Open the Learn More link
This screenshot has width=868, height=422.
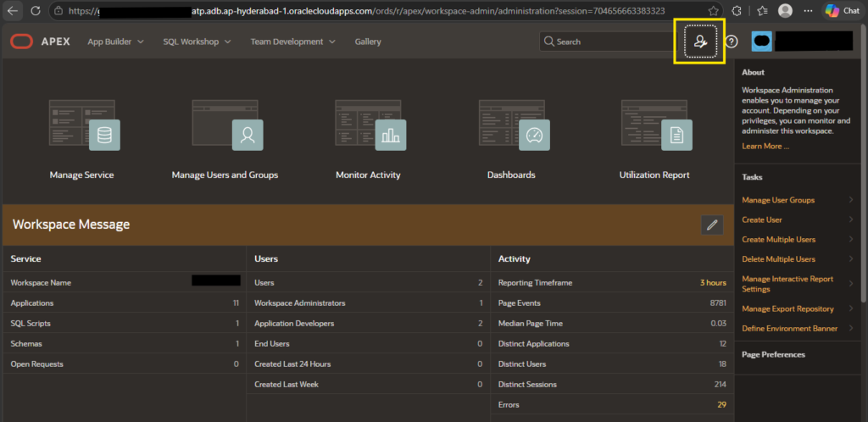coord(765,146)
